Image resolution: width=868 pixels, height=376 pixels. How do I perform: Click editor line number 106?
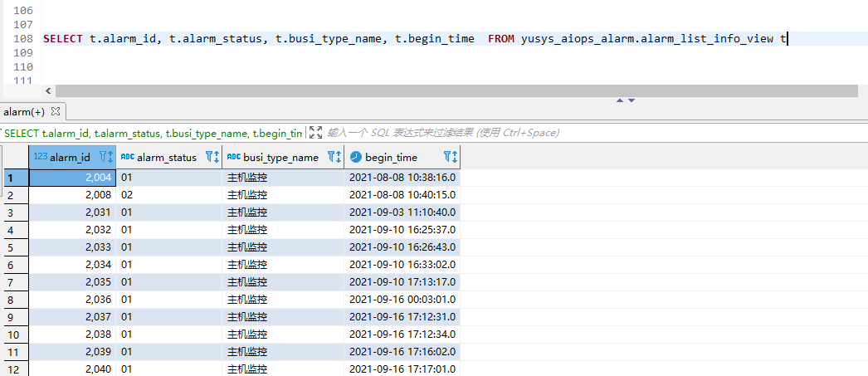click(22, 11)
